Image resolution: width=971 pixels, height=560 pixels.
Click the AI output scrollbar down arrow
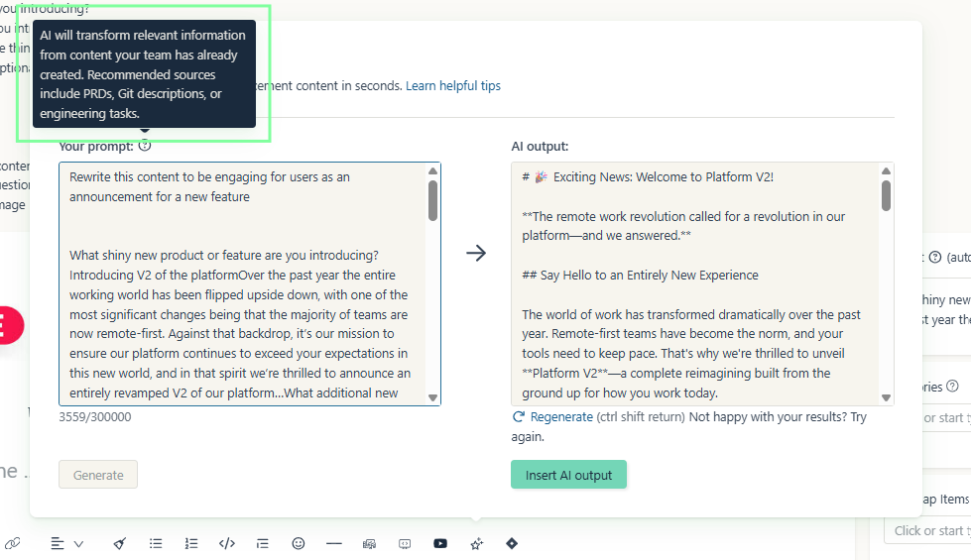tap(886, 396)
